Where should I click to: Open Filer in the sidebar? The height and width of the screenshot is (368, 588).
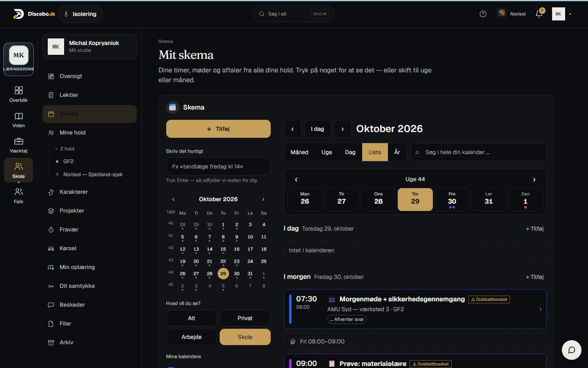click(x=89, y=323)
